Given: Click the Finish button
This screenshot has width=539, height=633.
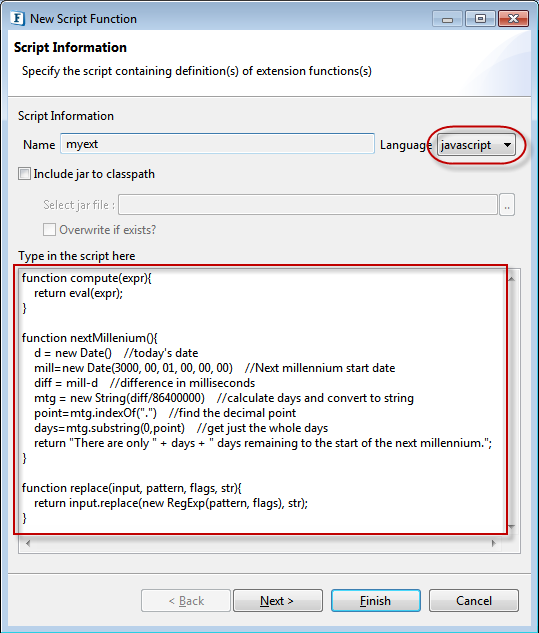Looking at the screenshot, I should coord(376,601).
